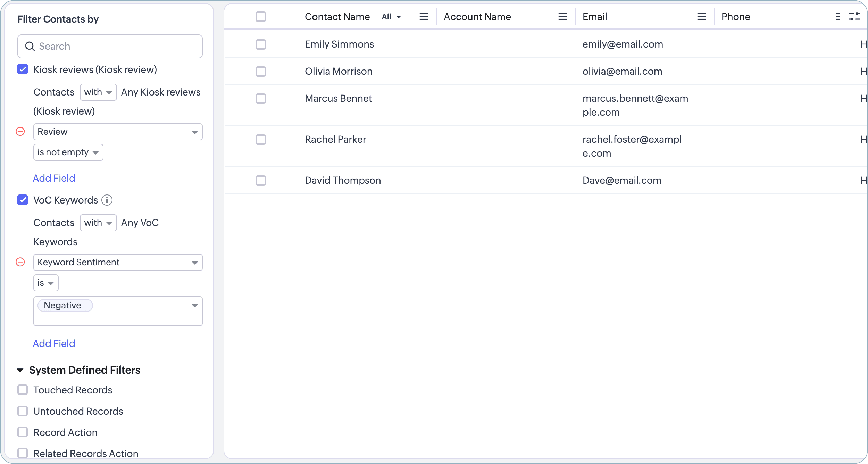Open the Account Name column menu icon

pos(562,17)
